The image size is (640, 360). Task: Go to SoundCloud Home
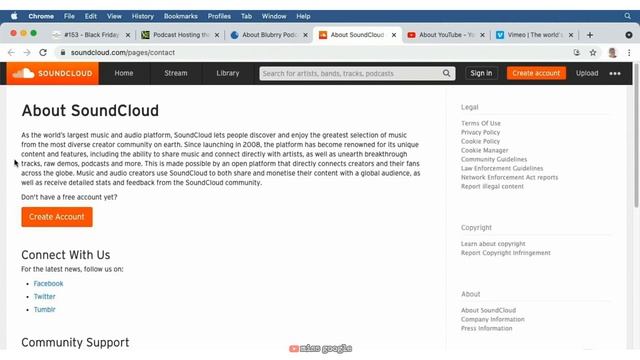pyautogui.click(x=124, y=73)
